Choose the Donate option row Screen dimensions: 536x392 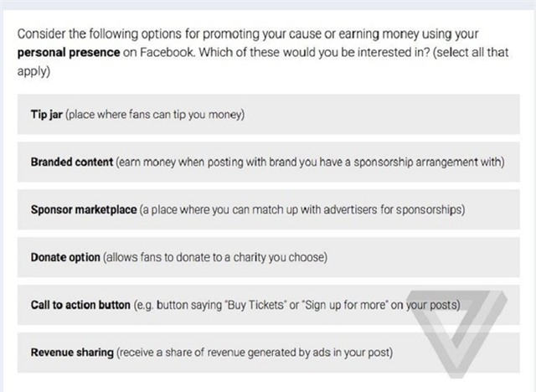point(268,257)
